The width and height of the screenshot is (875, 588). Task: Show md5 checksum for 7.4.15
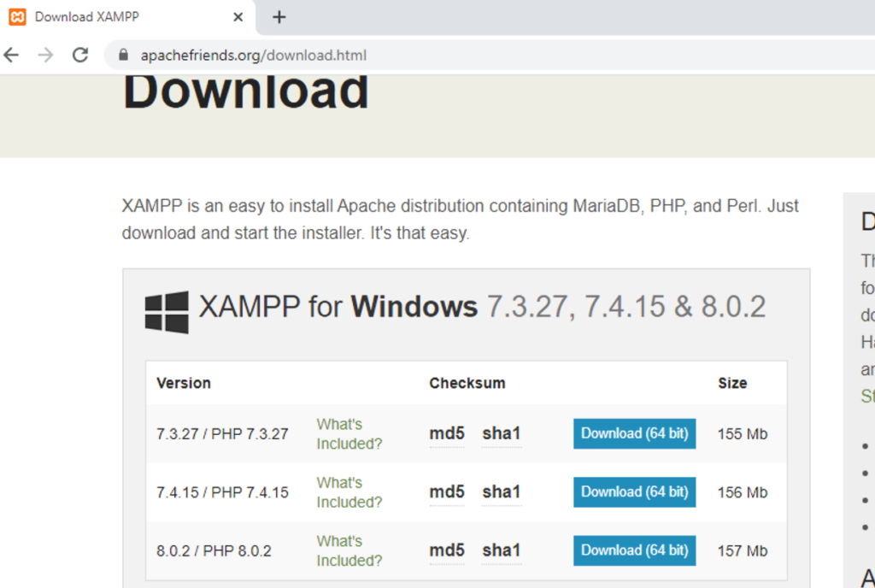pos(446,492)
